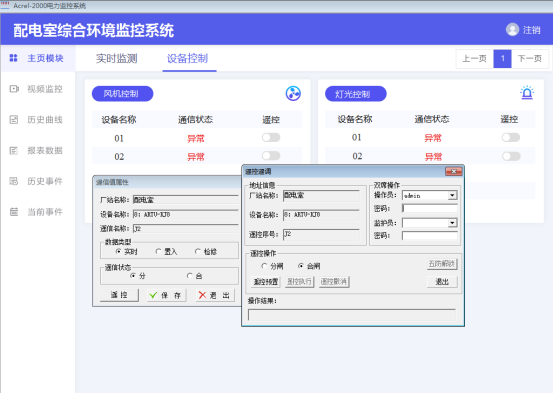Select 置入 data type radio button

click(158, 251)
